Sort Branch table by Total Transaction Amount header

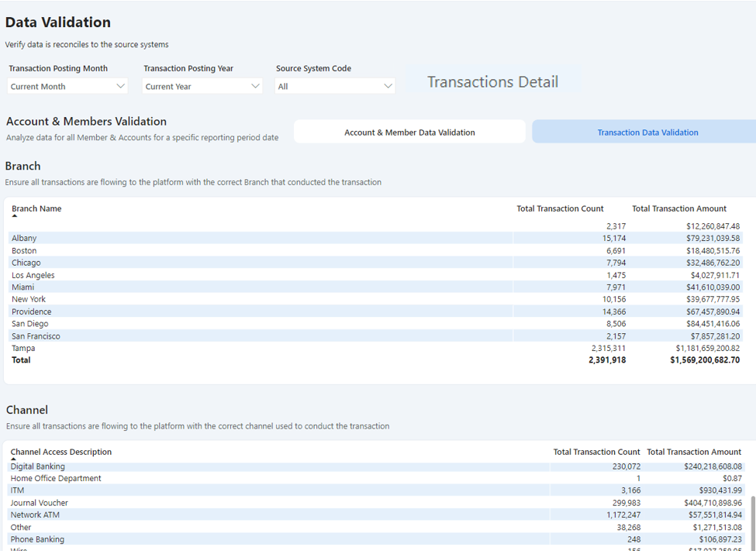point(678,208)
